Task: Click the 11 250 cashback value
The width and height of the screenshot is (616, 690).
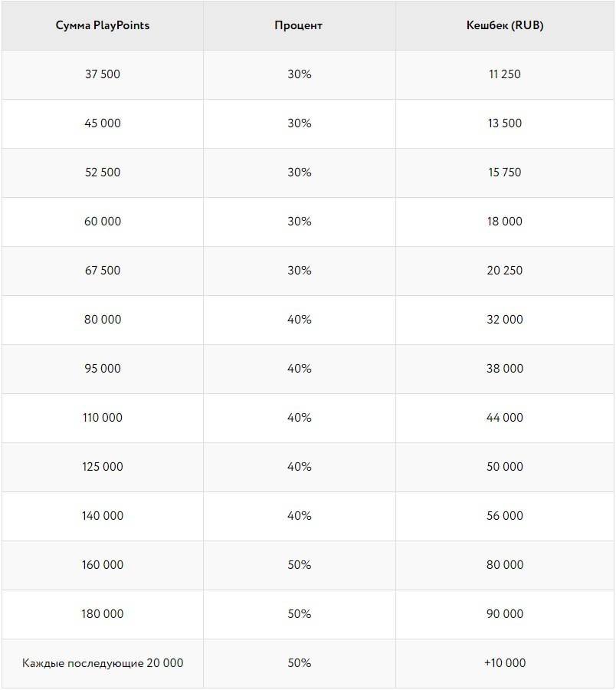Action: pyautogui.click(x=505, y=74)
